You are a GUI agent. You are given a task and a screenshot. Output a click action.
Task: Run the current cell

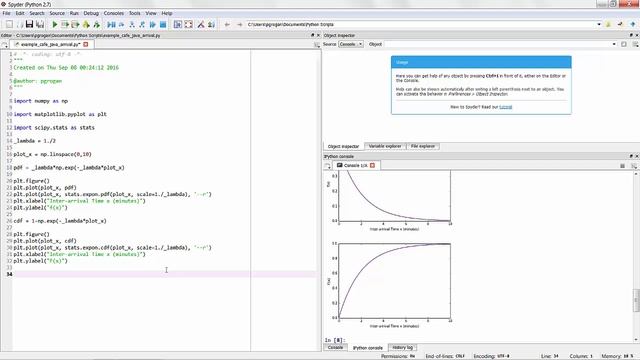(65, 24)
